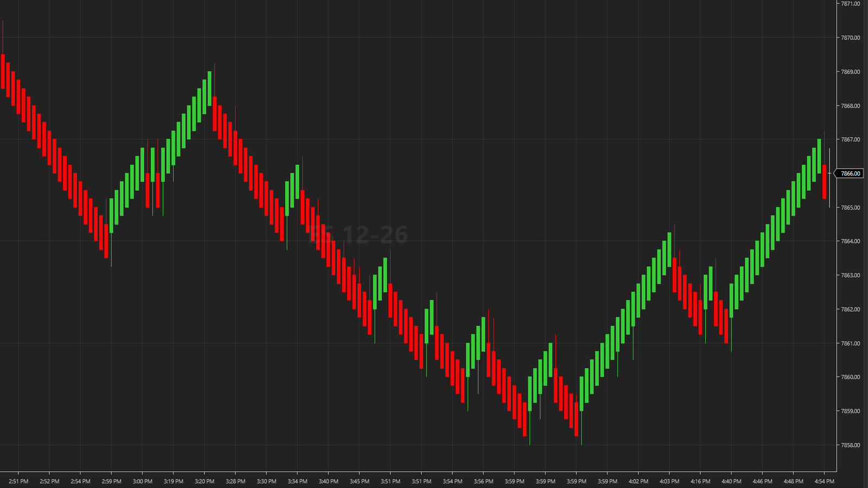Click the 3:30 PM time label
The image size is (868, 488).
click(266, 481)
